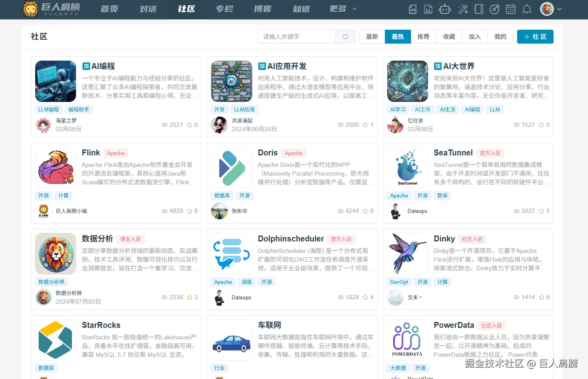
Task: Click author name 忆往昔
Action: tap(415, 121)
